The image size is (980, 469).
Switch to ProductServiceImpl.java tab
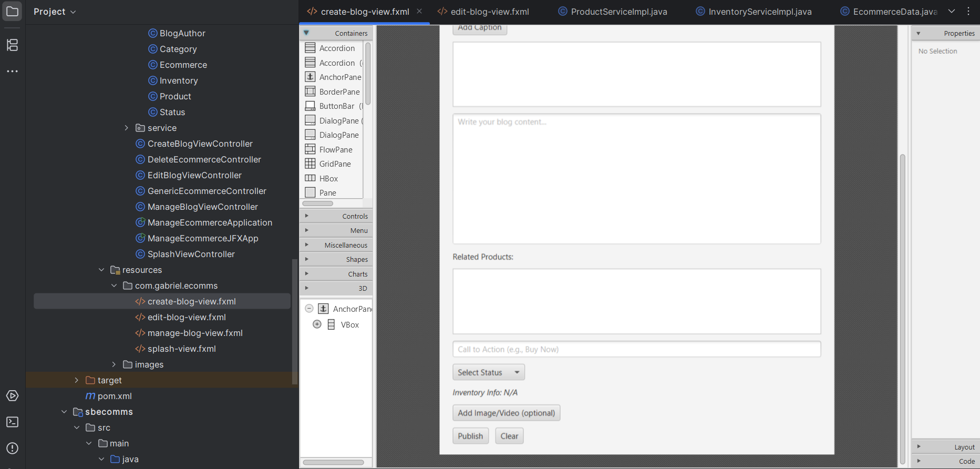[613, 12]
